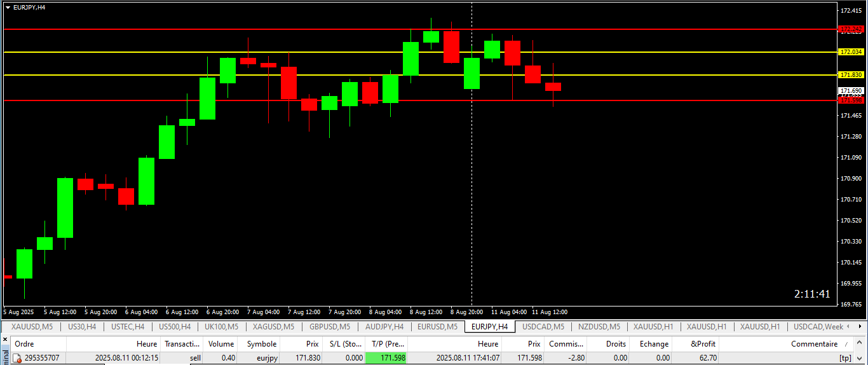Open the EURJPY,H4 chart title arrow
Image resolution: width=868 pixels, height=365 pixels.
pyautogui.click(x=8, y=7)
